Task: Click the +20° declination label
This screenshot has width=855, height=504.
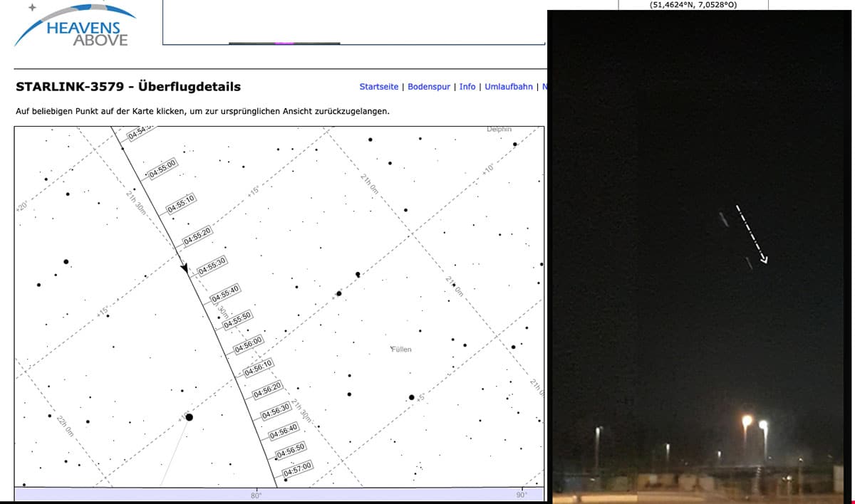Action: pyautogui.click(x=21, y=208)
